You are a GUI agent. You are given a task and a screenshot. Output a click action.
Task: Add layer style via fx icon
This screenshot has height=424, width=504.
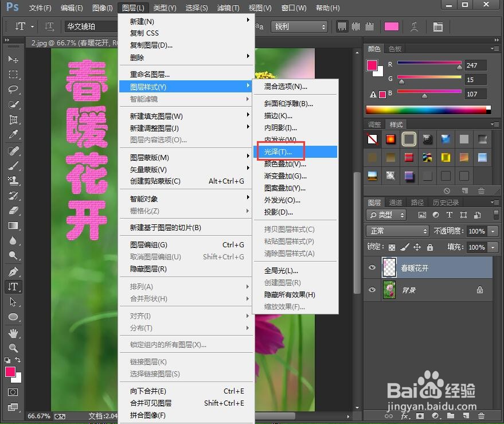pos(405,416)
